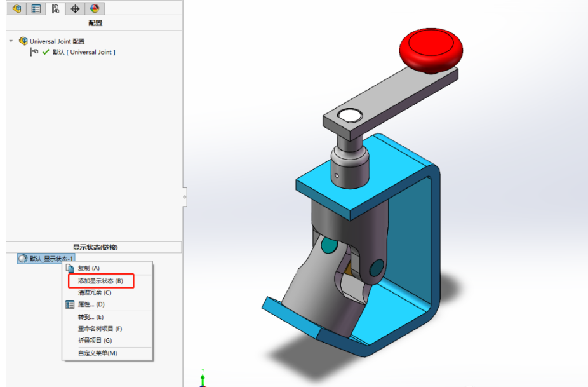
Task: Select 转到... (E) menu entry
Action: pyautogui.click(x=90, y=317)
